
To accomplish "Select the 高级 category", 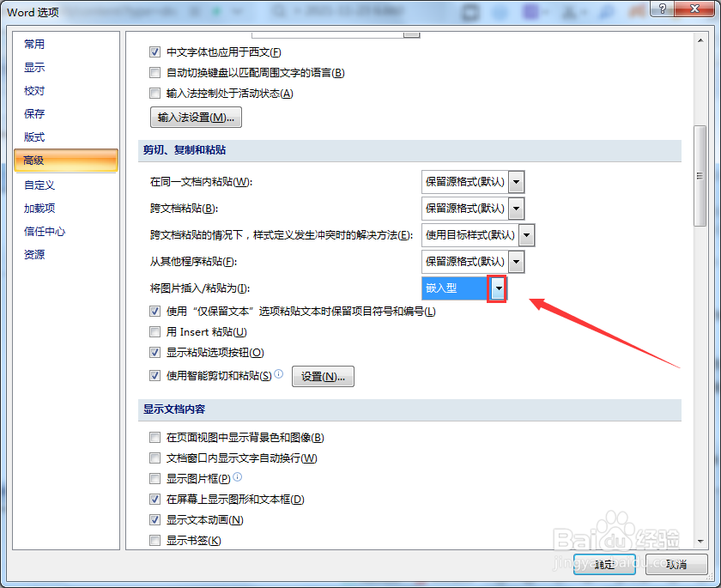I will click(66, 160).
